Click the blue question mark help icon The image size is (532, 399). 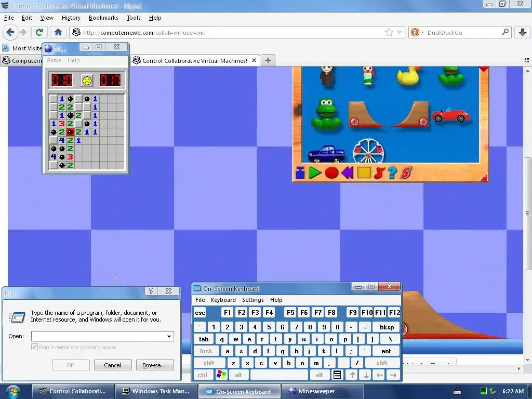[392, 172]
